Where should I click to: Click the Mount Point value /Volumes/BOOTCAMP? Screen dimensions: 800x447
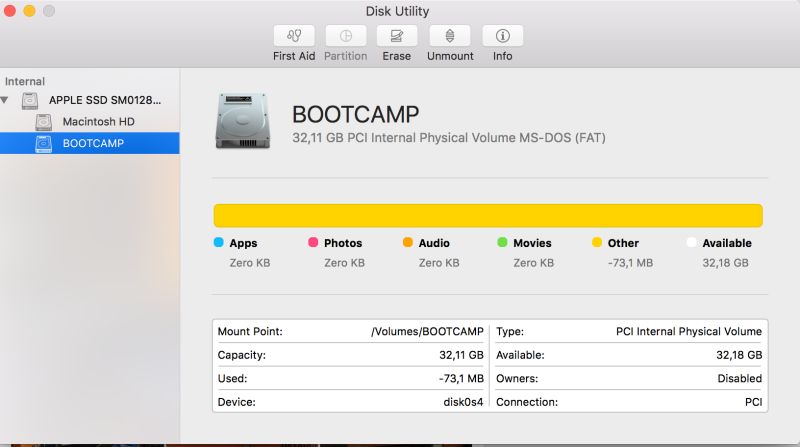427,332
